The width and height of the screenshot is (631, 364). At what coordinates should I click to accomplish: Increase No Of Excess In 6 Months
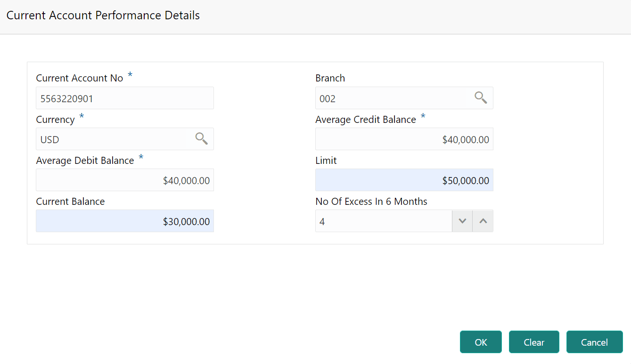pyautogui.click(x=483, y=221)
